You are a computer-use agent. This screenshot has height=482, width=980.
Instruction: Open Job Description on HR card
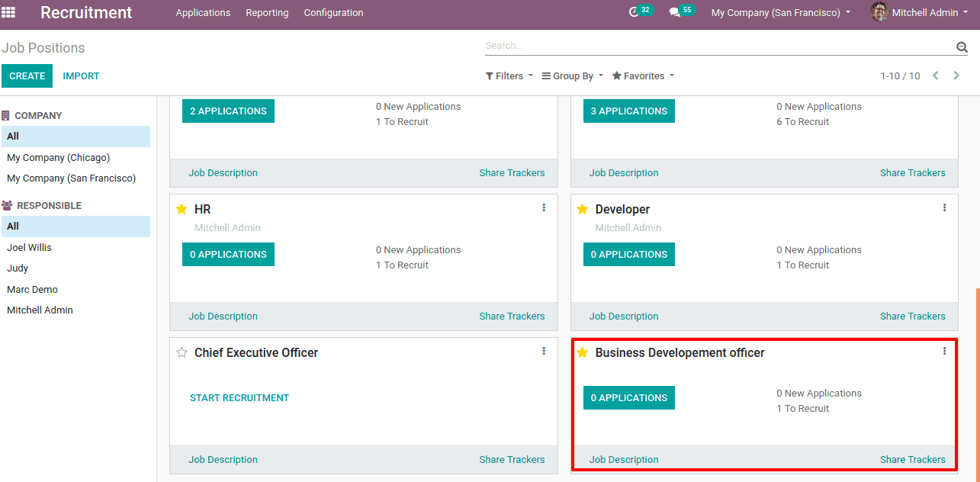[x=223, y=316]
